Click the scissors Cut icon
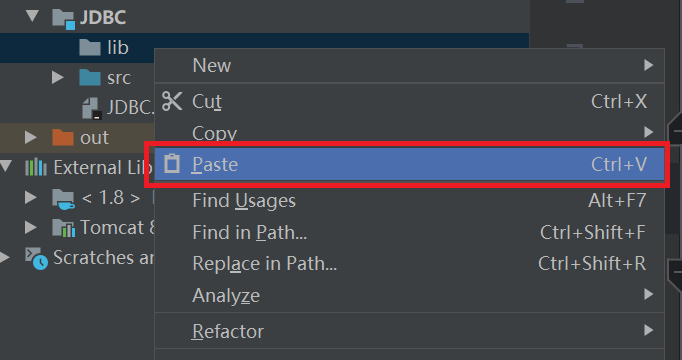The image size is (682, 360). (x=172, y=101)
